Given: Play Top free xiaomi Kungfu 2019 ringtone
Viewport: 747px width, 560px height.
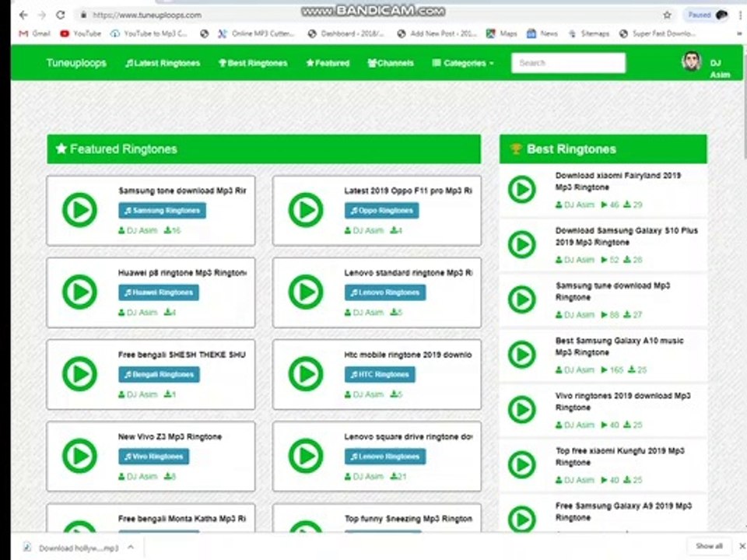Looking at the screenshot, I should [x=522, y=464].
